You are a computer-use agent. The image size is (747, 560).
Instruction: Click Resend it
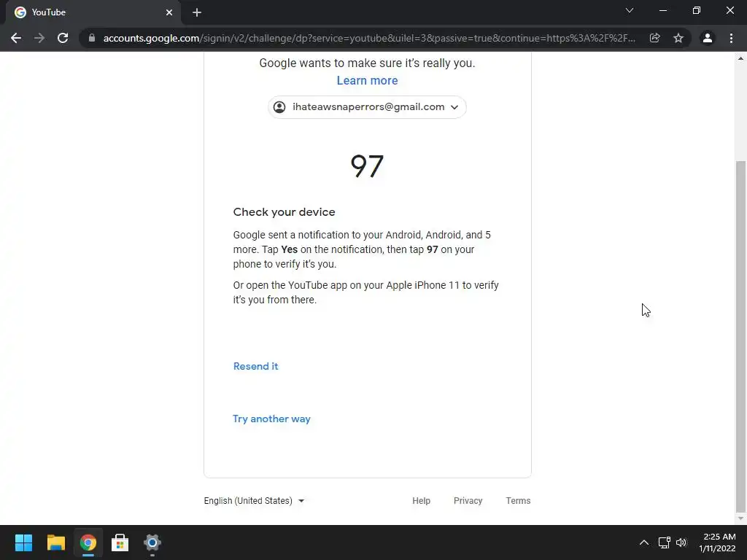(x=256, y=366)
